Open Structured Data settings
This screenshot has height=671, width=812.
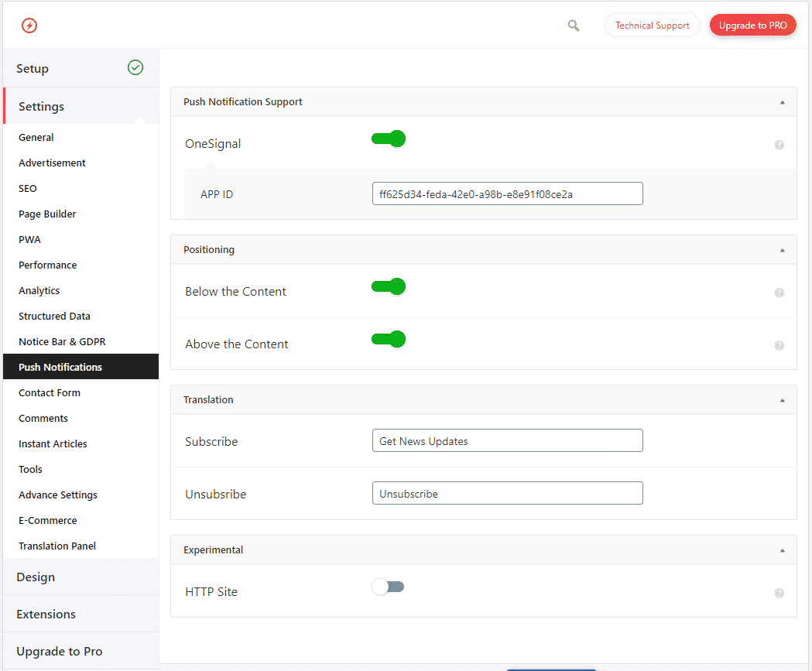[54, 316]
